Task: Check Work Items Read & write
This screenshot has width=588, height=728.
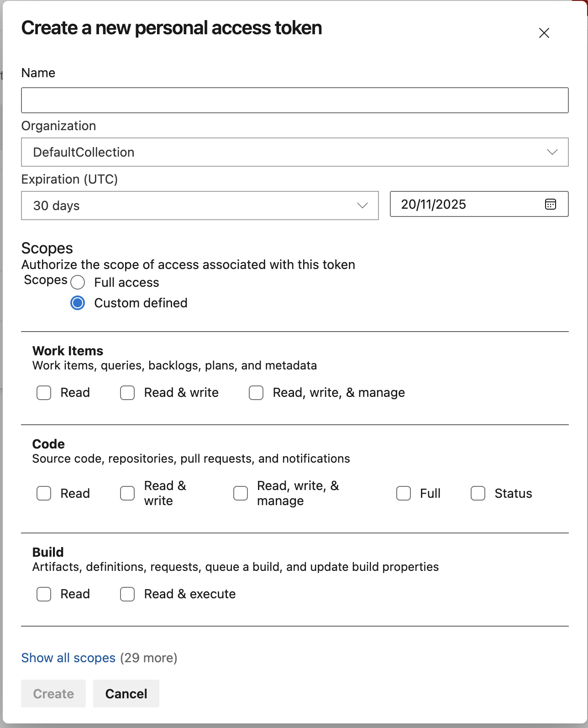Action: [127, 393]
